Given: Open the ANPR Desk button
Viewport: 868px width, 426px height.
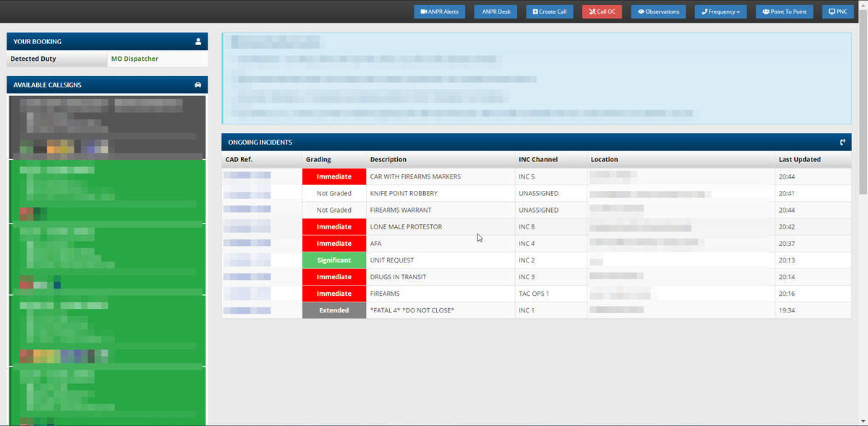Looking at the screenshot, I should pos(496,12).
